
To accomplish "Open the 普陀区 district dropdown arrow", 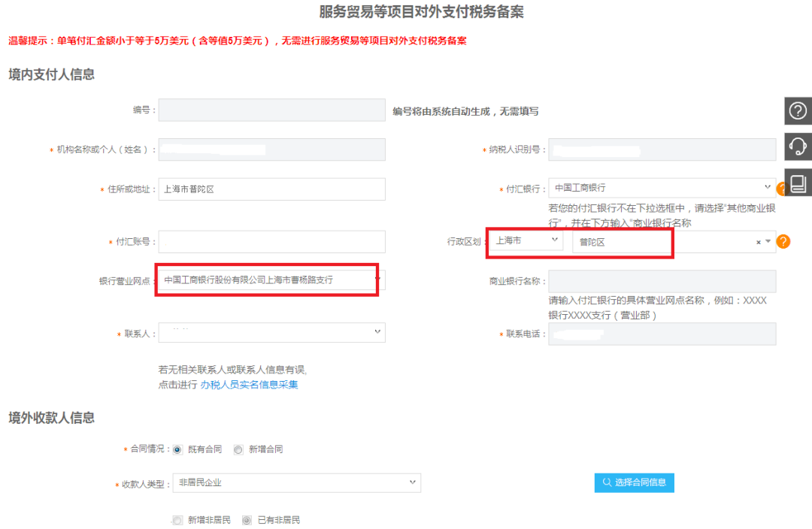I will 768,242.
